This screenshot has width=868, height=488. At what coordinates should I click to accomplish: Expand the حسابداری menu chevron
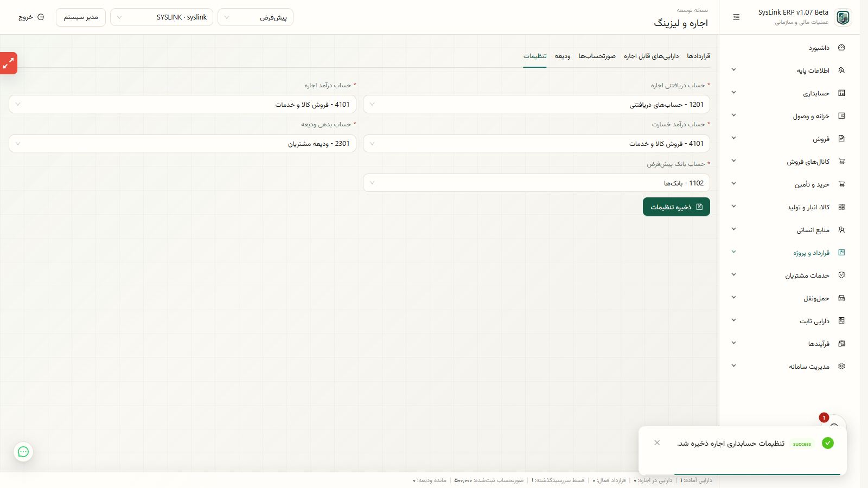(x=733, y=93)
